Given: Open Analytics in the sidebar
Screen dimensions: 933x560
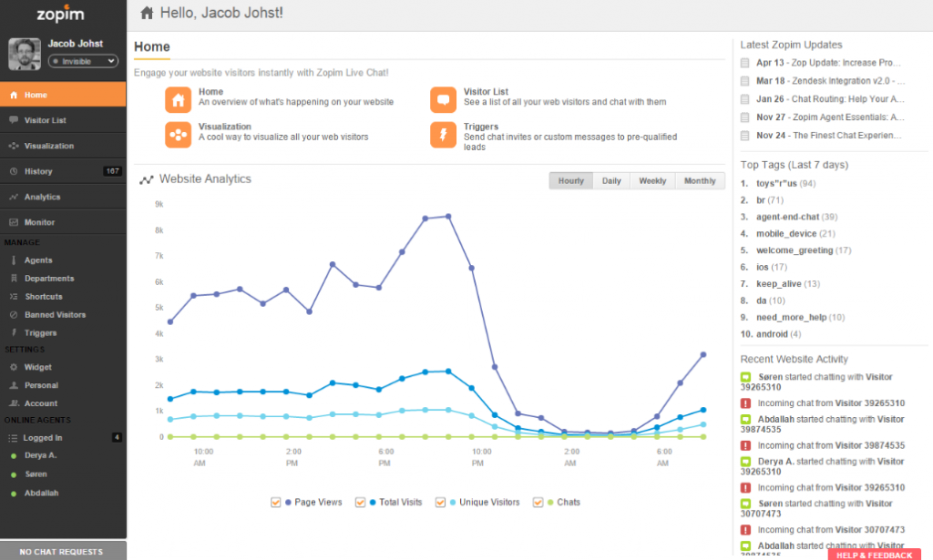Looking at the screenshot, I should click(x=42, y=197).
